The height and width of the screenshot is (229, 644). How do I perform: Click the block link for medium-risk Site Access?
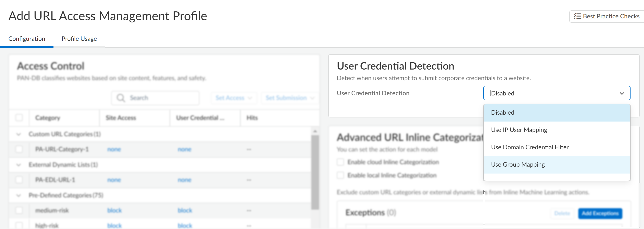pyautogui.click(x=114, y=210)
